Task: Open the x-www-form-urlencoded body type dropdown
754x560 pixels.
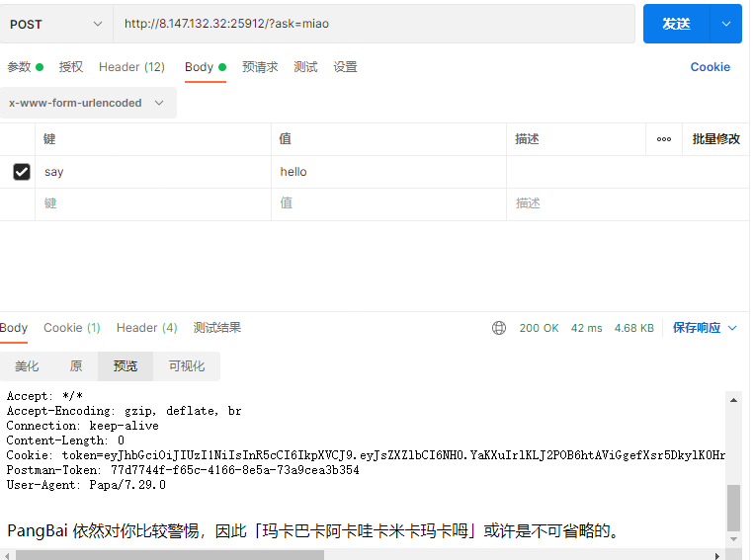Action: (87, 103)
